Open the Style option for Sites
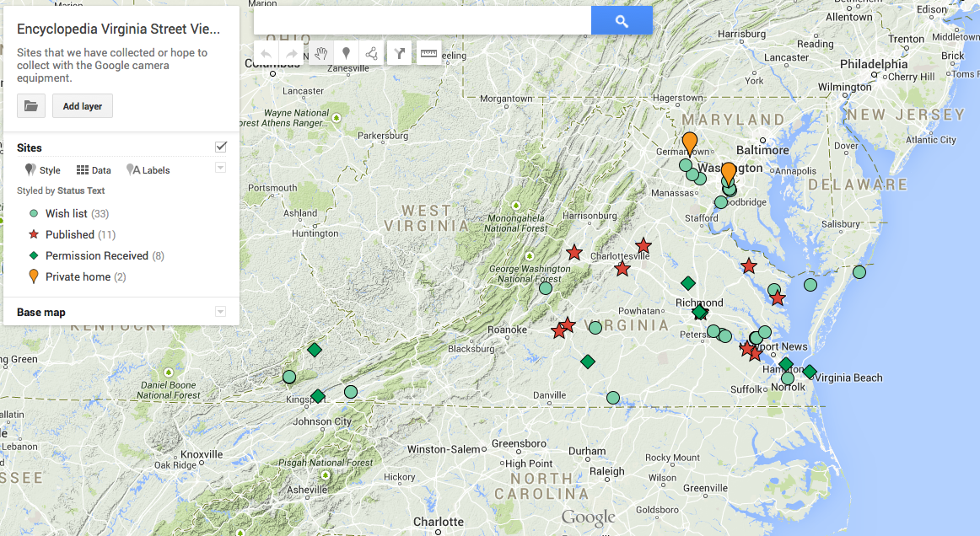This screenshot has height=536, width=980. tap(42, 170)
